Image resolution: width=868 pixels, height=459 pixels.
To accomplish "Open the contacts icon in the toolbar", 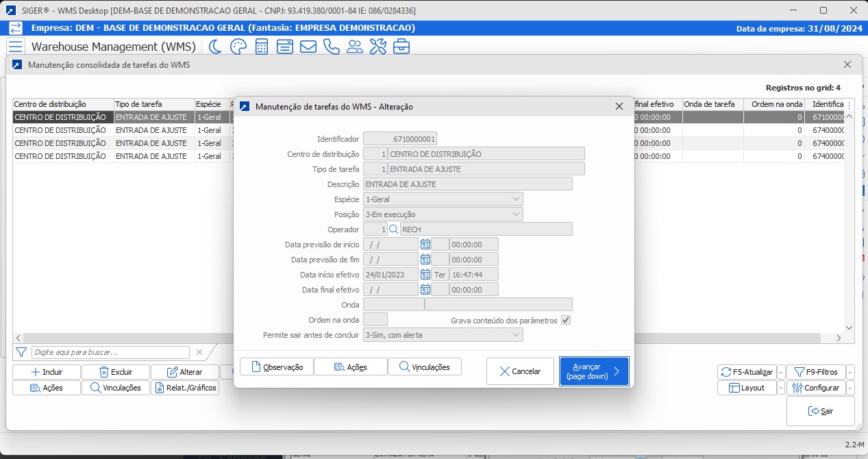I will 354,47.
